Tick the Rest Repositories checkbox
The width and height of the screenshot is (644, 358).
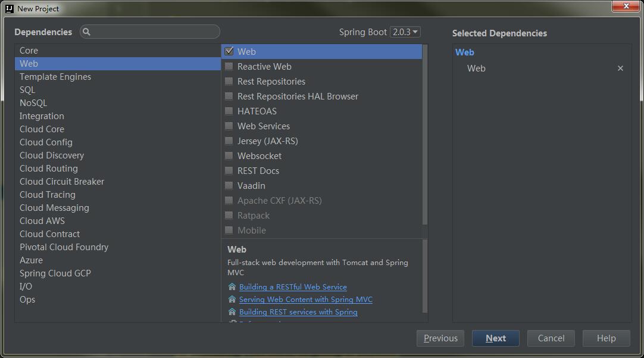tap(229, 82)
